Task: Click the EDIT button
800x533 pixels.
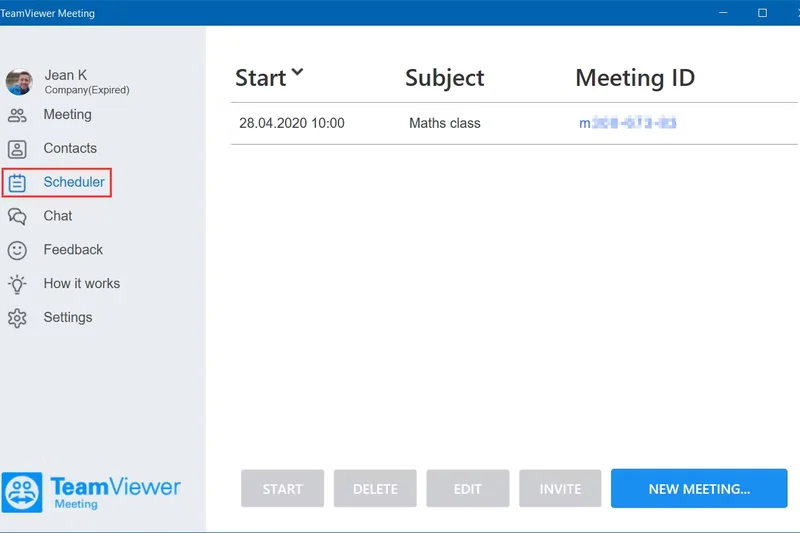Action: point(467,489)
